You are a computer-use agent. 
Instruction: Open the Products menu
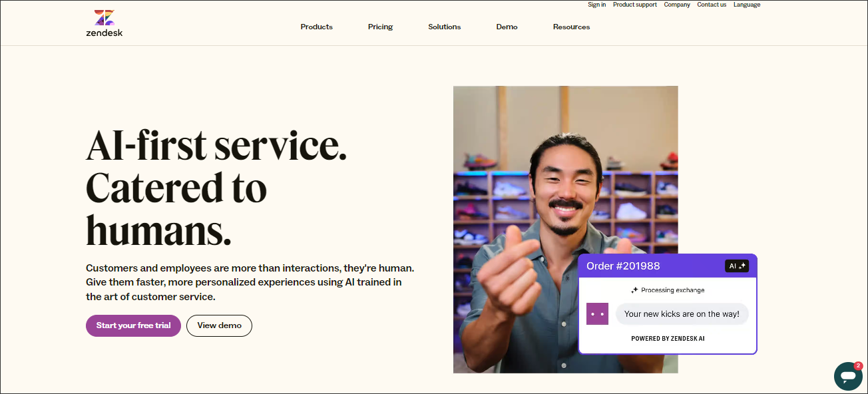tap(316, 27)
